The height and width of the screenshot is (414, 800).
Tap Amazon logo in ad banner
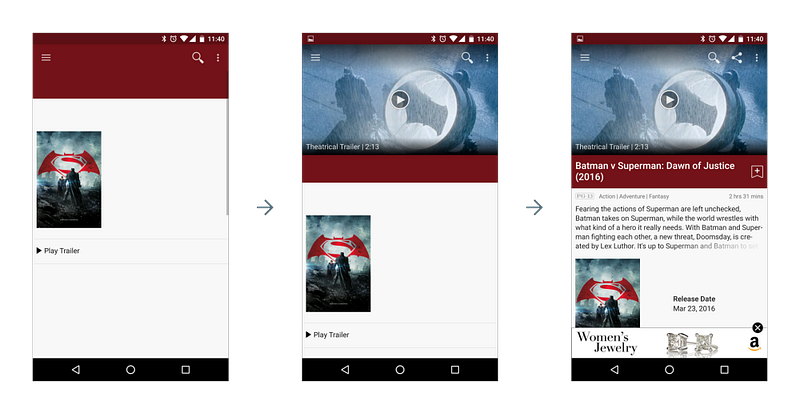point(755,344)
